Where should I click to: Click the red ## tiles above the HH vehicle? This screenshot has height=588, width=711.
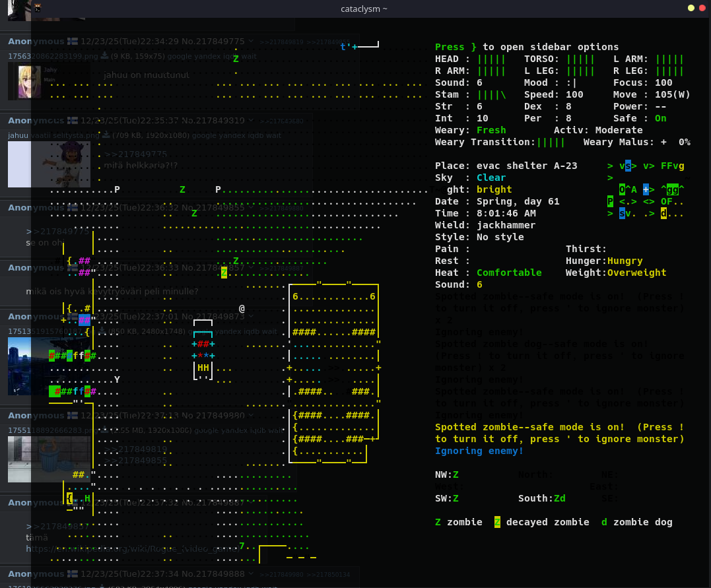tap(203, 344)
